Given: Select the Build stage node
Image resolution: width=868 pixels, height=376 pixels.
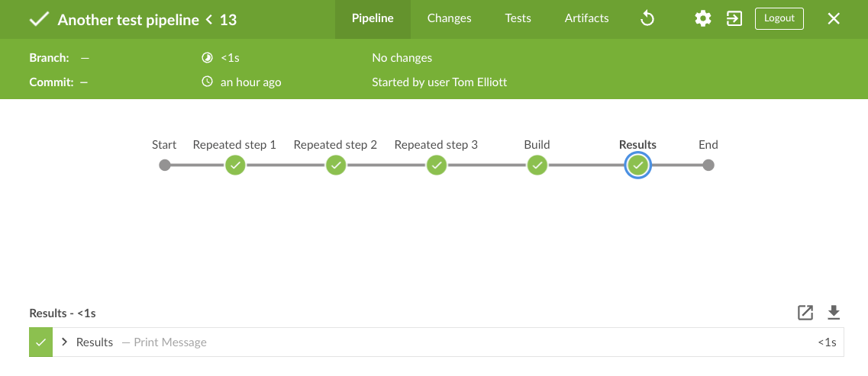Looking at the screenshot, I should (537, 165).
